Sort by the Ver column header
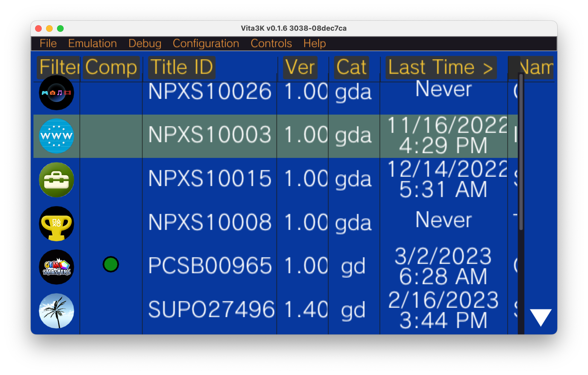588x375 pixels. tap(300, 67)
